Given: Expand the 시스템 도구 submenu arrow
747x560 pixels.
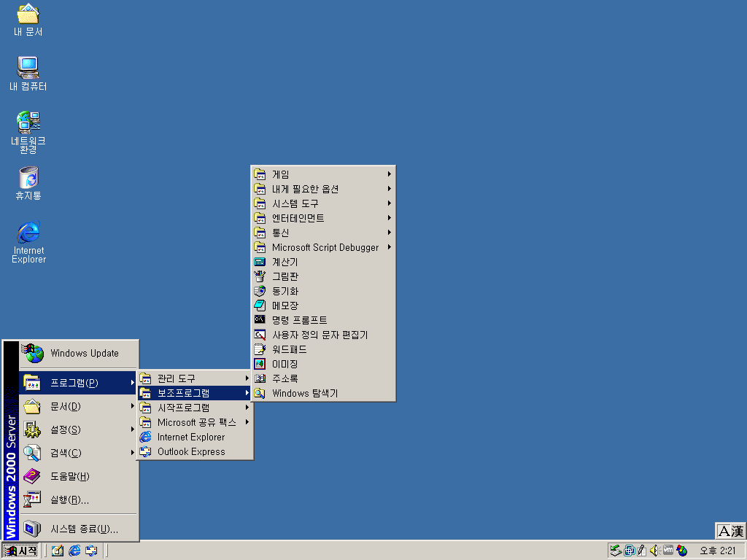Looking at the screenshot, I should tap(390, 203).
